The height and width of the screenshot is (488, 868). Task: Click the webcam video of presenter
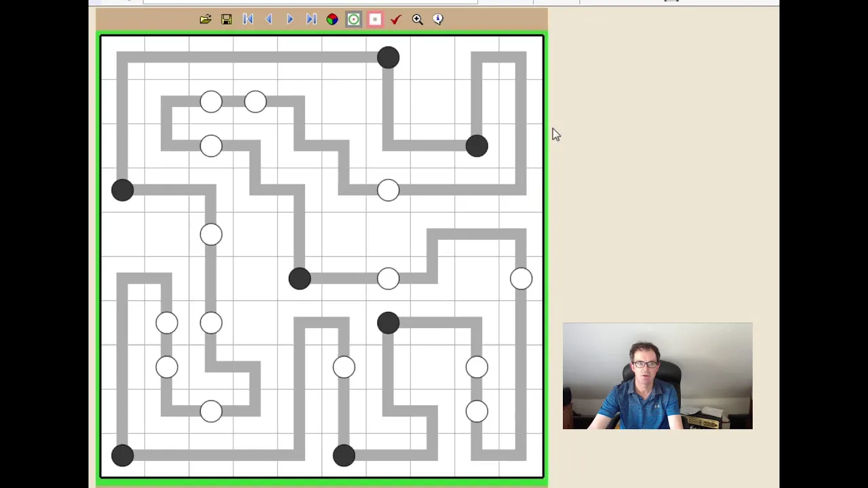click(657, 376)
